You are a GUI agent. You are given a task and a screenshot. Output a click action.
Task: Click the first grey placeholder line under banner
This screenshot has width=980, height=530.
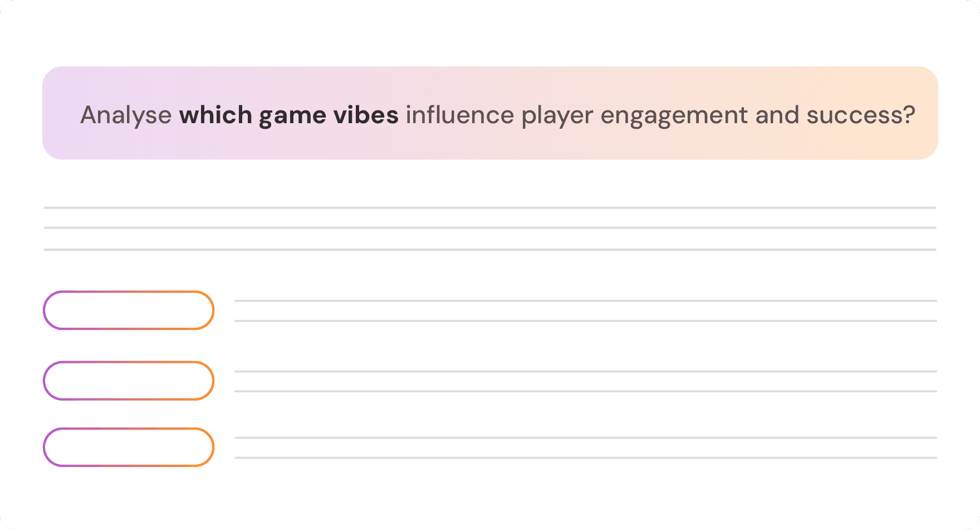click(x=490, y=207)
